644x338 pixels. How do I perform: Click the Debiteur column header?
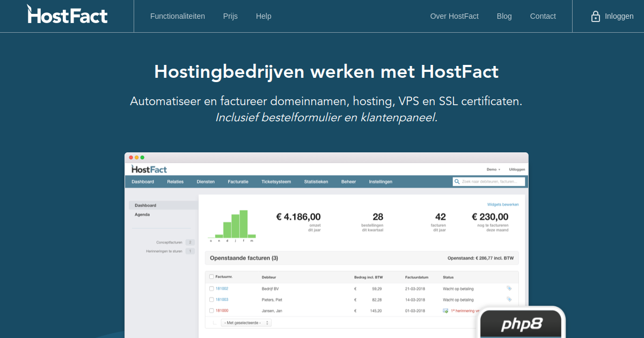269,277
